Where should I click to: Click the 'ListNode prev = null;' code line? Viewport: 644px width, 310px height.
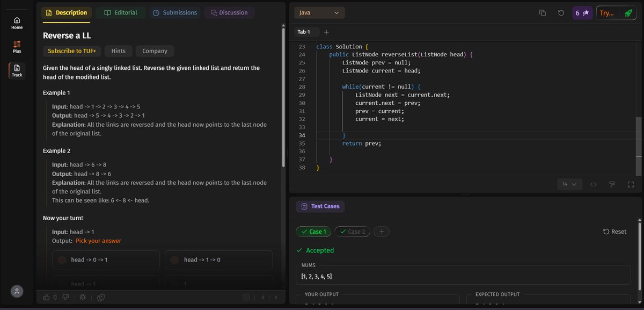click(x=376, y=62)
